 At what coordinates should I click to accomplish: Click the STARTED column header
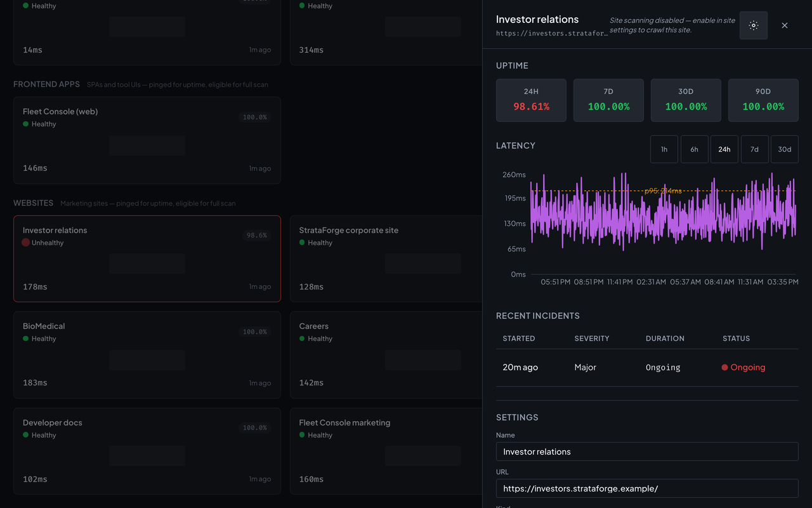click(519, 338)
